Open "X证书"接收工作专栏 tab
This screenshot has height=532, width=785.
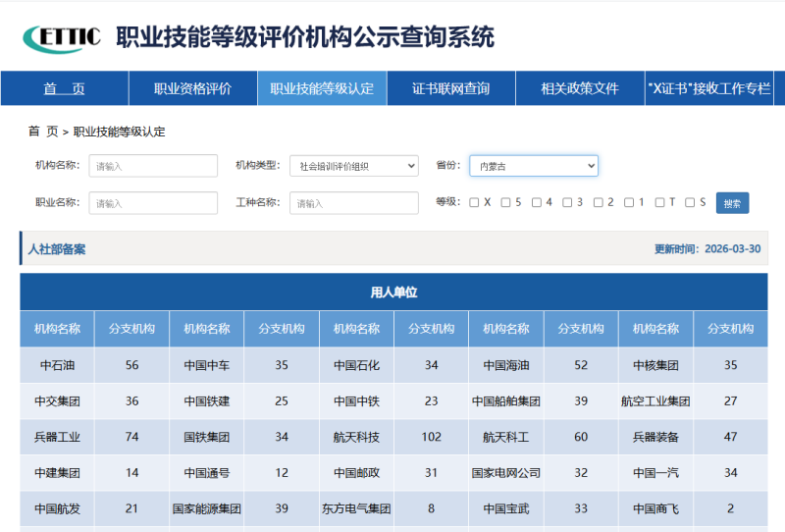[x=708, y=88]
